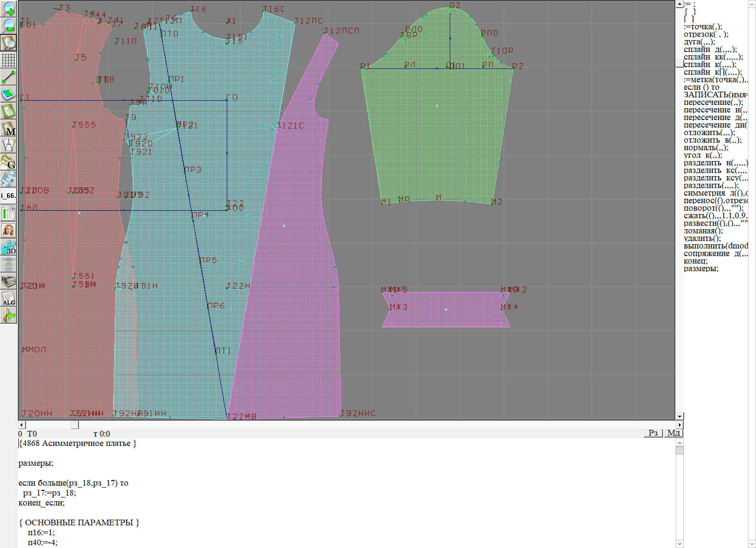Click the code editor scroll down arrow
756x548 pixels.
point(679,543)
